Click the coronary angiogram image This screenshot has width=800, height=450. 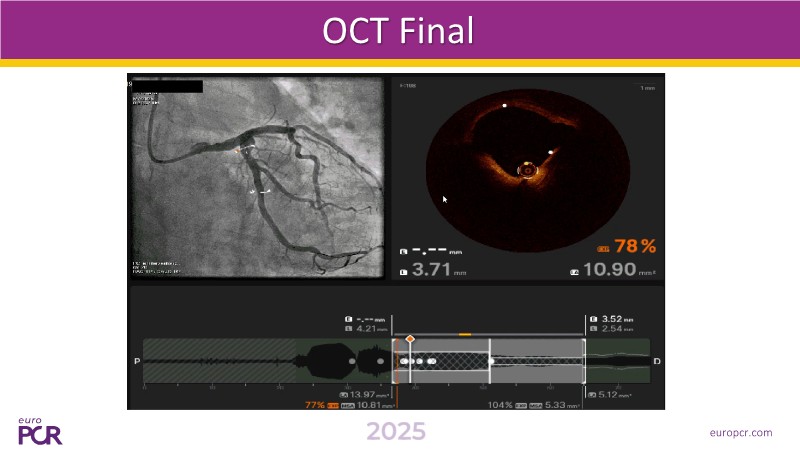[257, 177]
